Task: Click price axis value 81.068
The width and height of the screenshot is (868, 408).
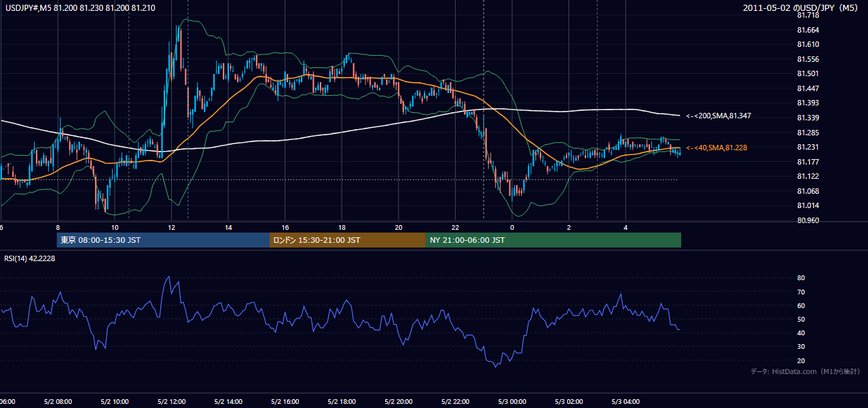Action: (x=808, y=191)
